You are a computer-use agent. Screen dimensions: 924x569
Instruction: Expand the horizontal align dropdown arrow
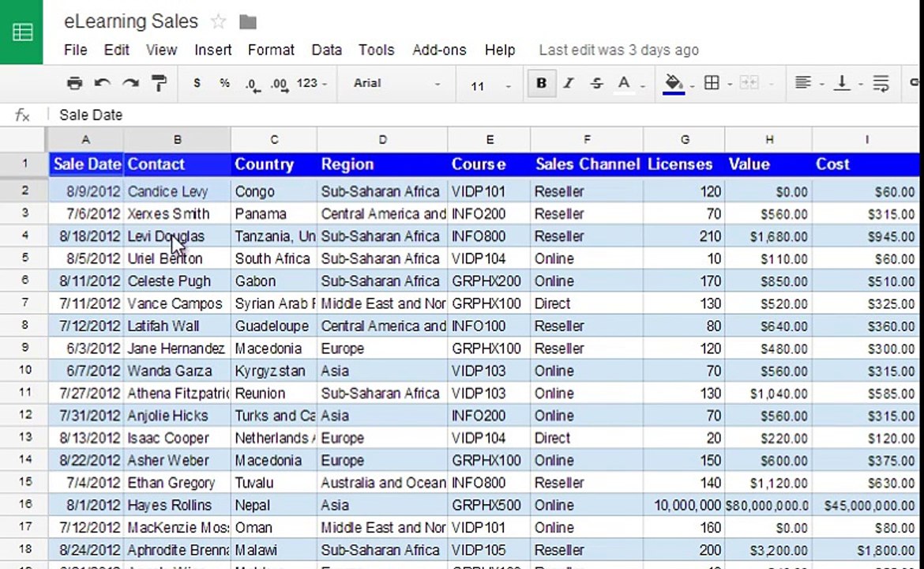tap(821, 85)
